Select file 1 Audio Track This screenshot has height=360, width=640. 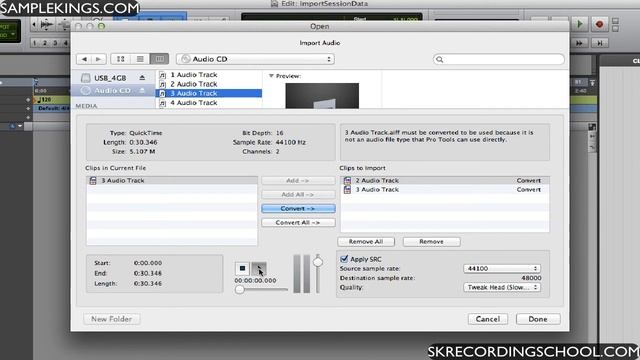tap(209, 75)
